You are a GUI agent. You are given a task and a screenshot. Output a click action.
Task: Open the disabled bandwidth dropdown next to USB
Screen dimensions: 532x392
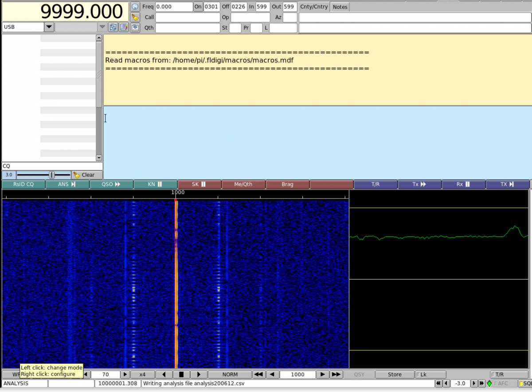(x=102, y=27)
